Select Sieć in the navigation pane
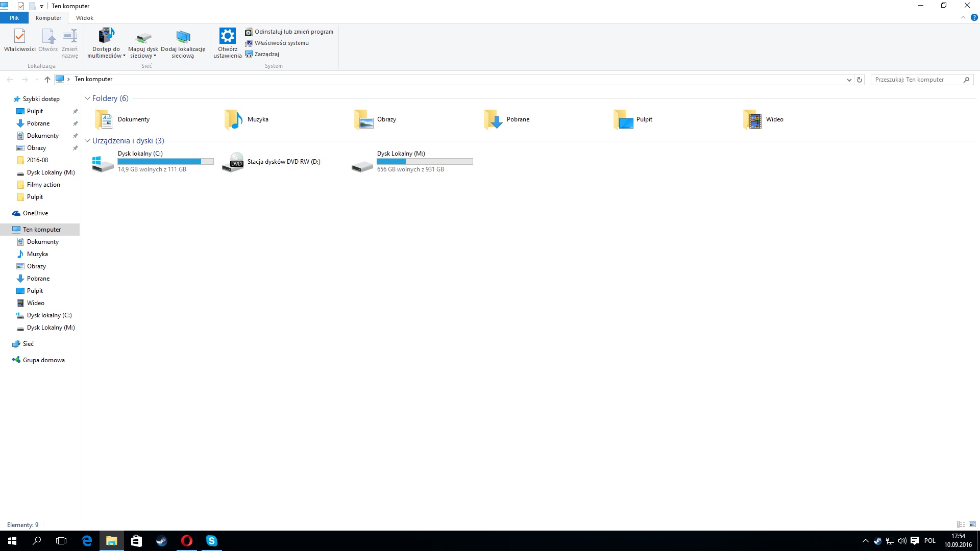Viewport: 980px width, 551px height. coord(28,344)
